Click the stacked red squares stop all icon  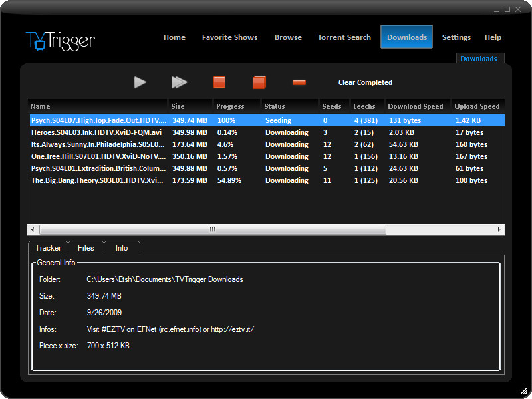coord(259,82)
